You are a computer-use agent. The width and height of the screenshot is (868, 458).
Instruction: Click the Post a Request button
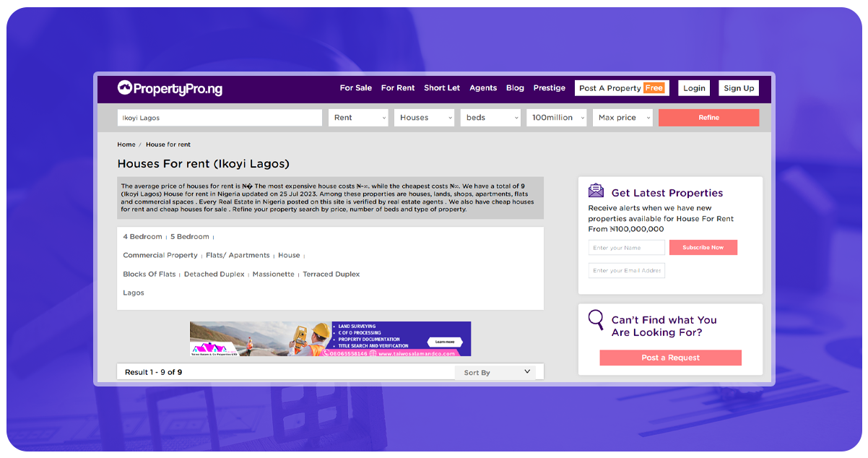point(670,358)
